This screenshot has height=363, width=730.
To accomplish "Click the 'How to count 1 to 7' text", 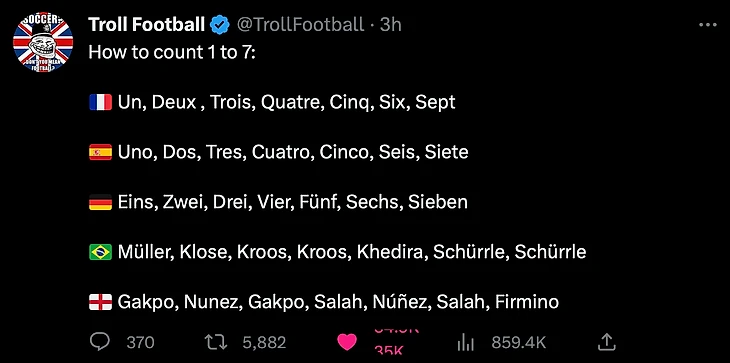I will [x=172, y=52].
